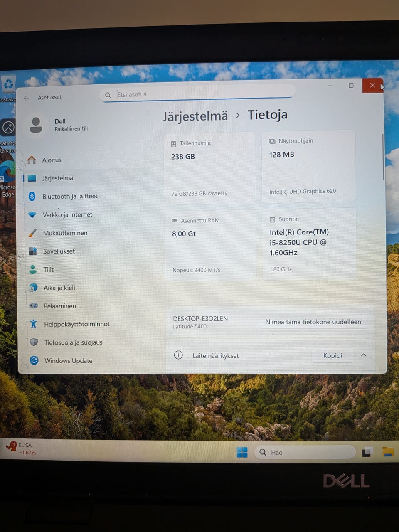Click the Pelaaminen gamepad icon
This screenshot has height=532, width=399.
pos(33,305)
